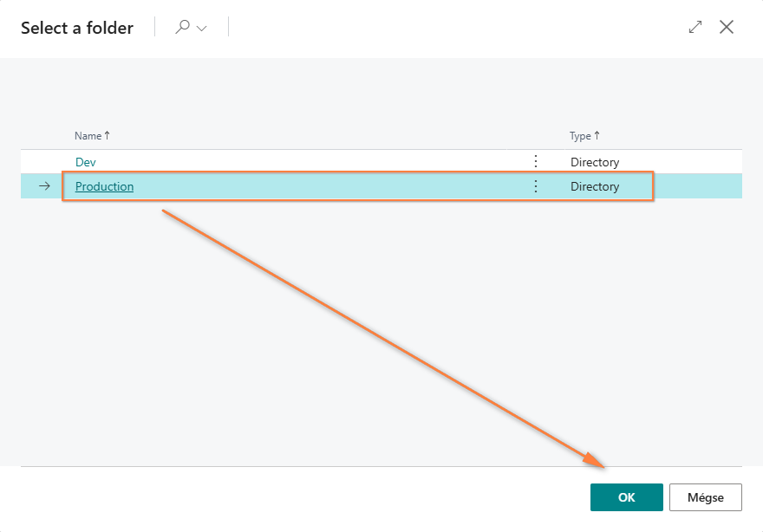Image resolution: width=763 pixels, height=532 pixels.
Task: Open the Production folder link
Action: 104,186
